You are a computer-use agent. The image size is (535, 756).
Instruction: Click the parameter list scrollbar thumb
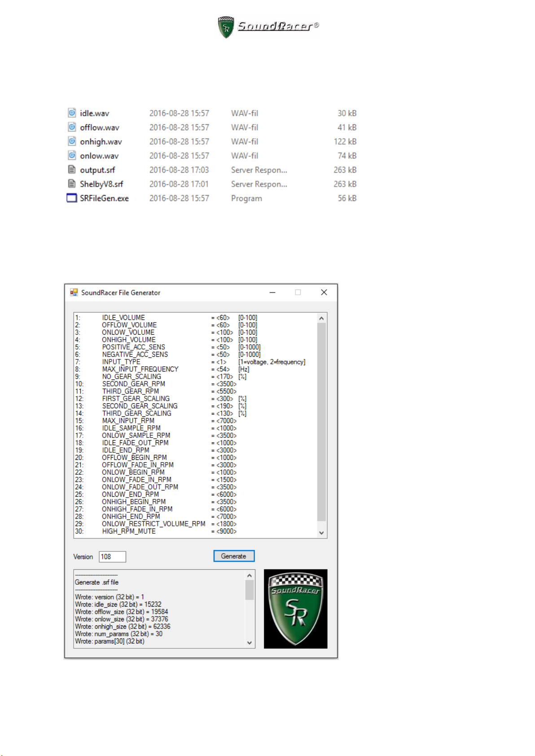pyautogui.click(x=321, y=422)
